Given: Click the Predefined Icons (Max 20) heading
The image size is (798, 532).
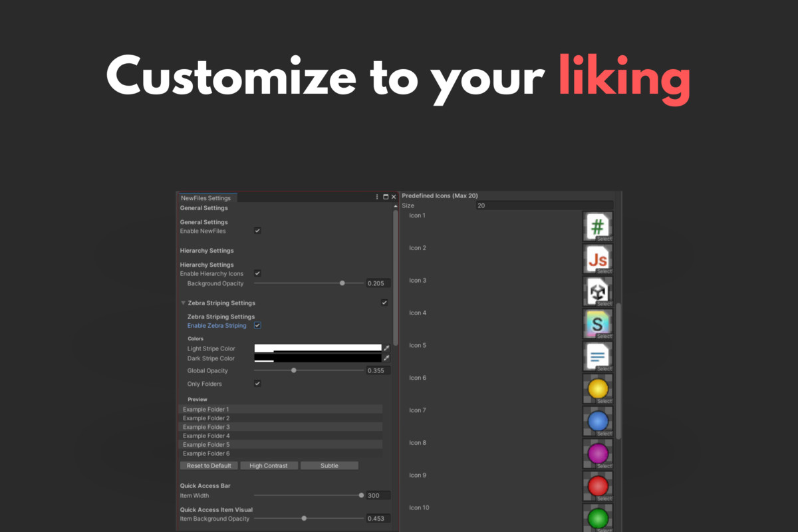Looking at the screenshot, I should tap(440, 196).
